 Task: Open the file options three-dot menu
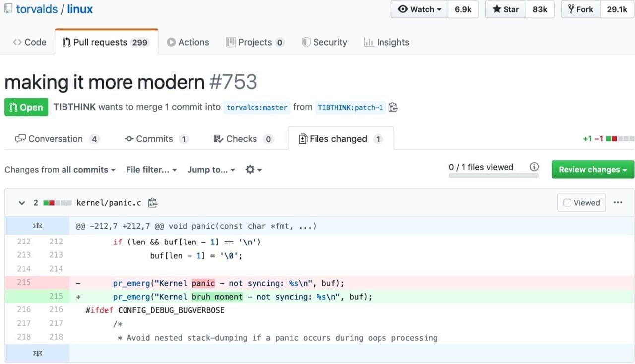[618, 203]
